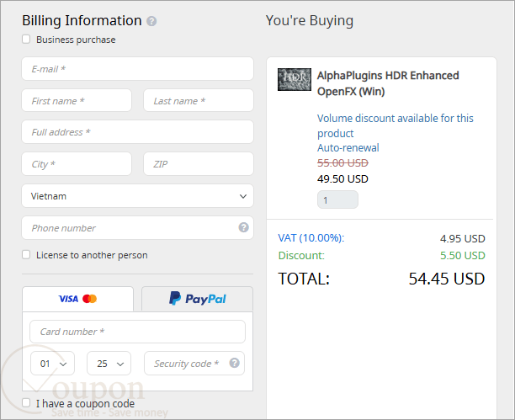Open the Auto-renewal link

pyautogui.click(x=348, y=148)
